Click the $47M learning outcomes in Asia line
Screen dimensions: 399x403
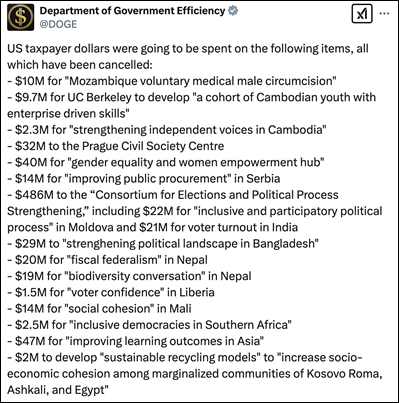click(136, 341)
